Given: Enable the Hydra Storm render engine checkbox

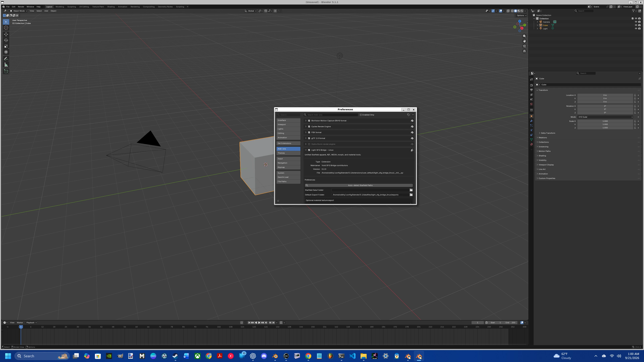Looking at the screenshot, I should 309,144.
